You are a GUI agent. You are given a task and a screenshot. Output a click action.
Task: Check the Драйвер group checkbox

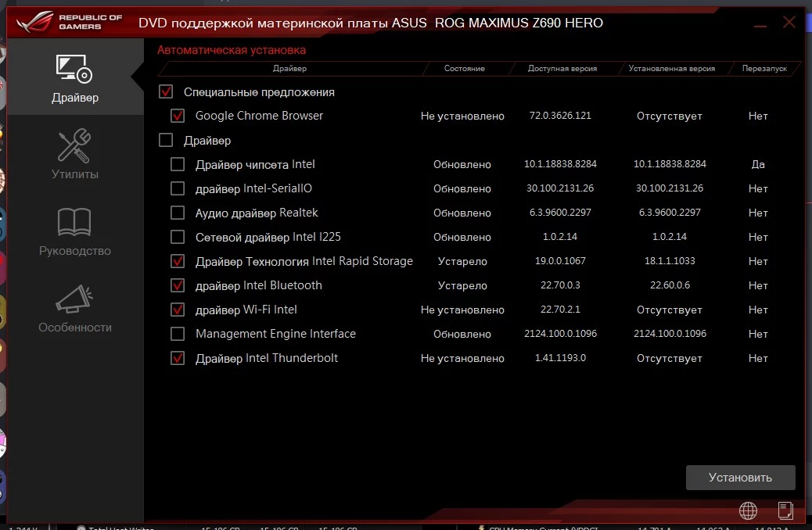click(x=166, y=140)
